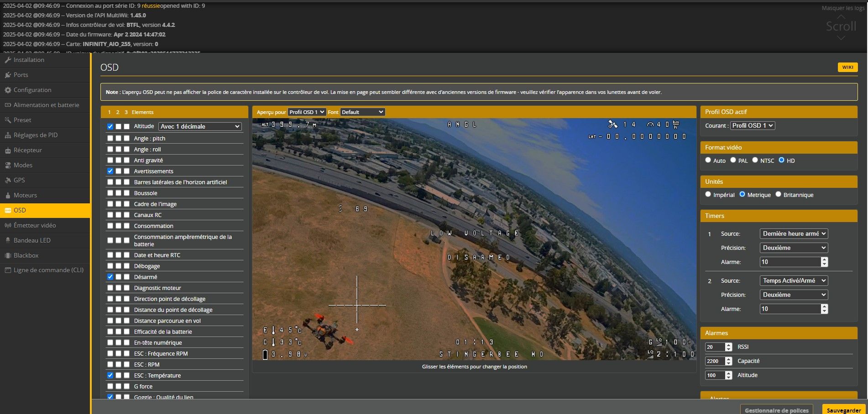Screen dimensions: 868x414
Task: Click the plug icon beside Ports
Action: pyautogui.click(x=8, y=75)
